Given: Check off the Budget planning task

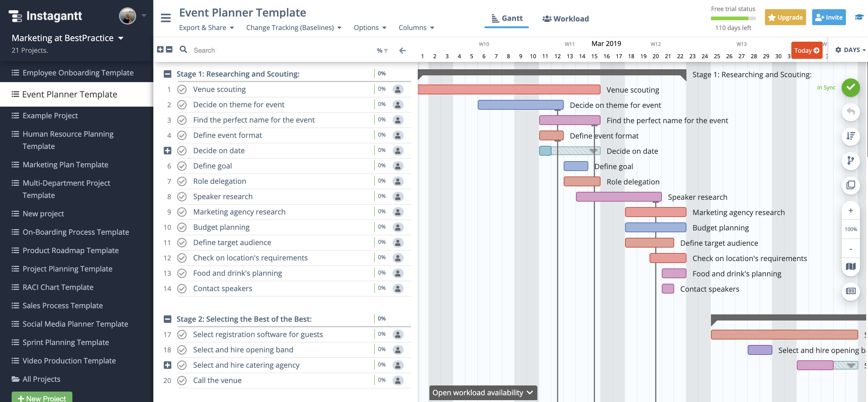Looking at the screenshot, I should pos(182,227).
